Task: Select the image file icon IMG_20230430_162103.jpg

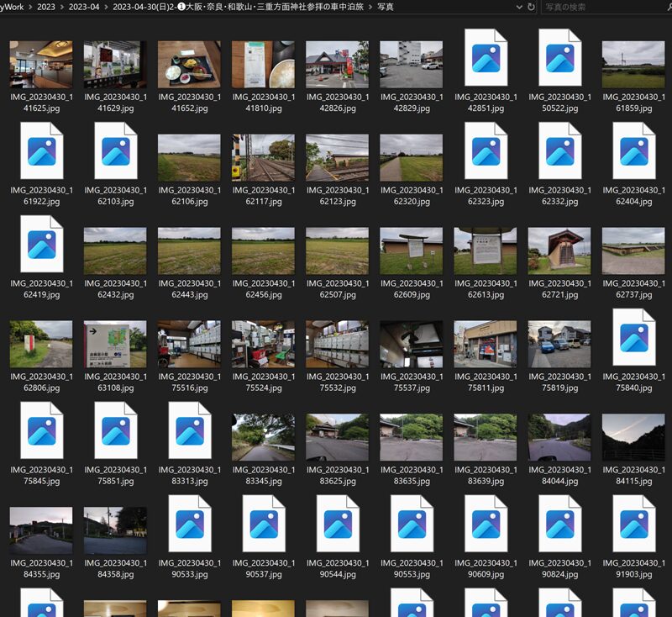Action: [116, 150]
